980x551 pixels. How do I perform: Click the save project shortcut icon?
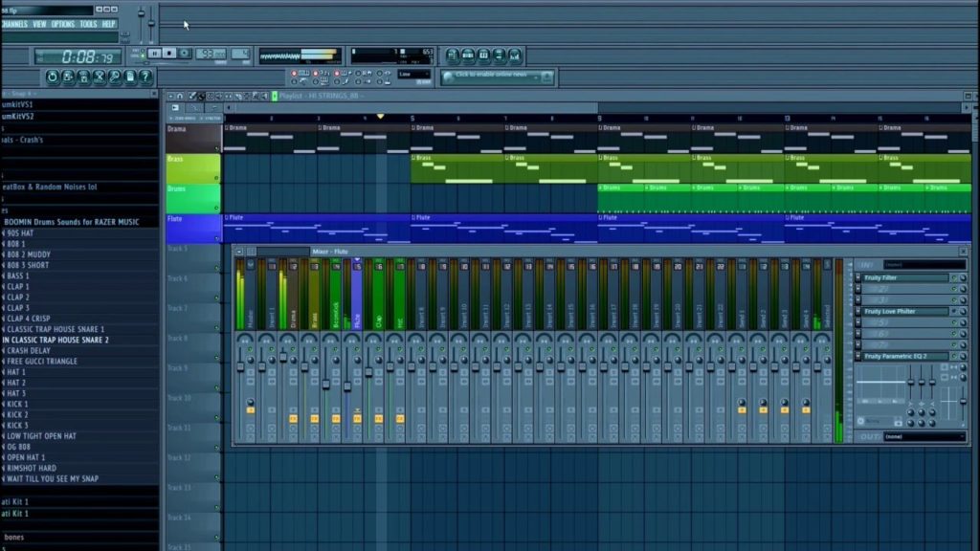tap(68, 77)
